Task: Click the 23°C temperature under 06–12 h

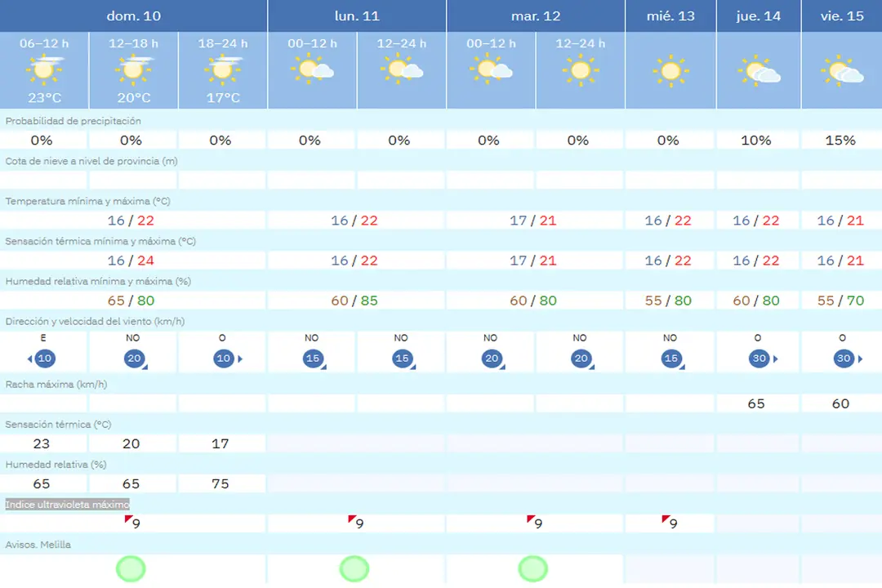Action: pyautogui.click(x=44, y=98)
